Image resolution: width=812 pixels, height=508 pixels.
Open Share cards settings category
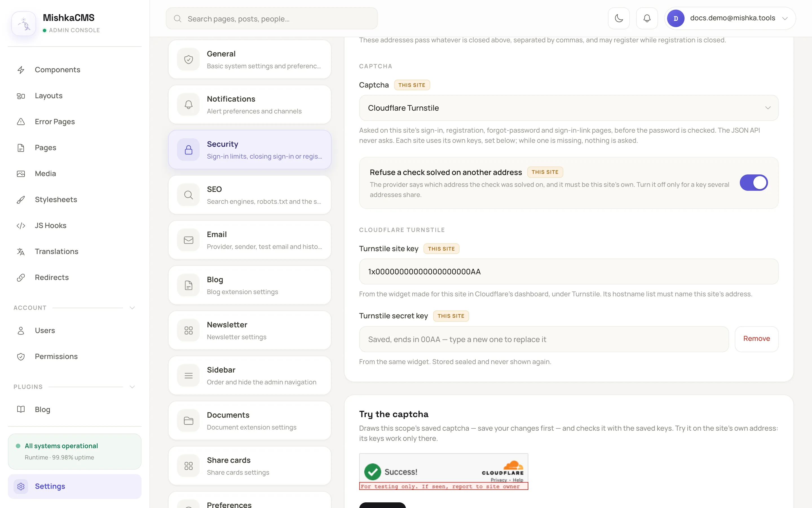(x=250, y=466)
